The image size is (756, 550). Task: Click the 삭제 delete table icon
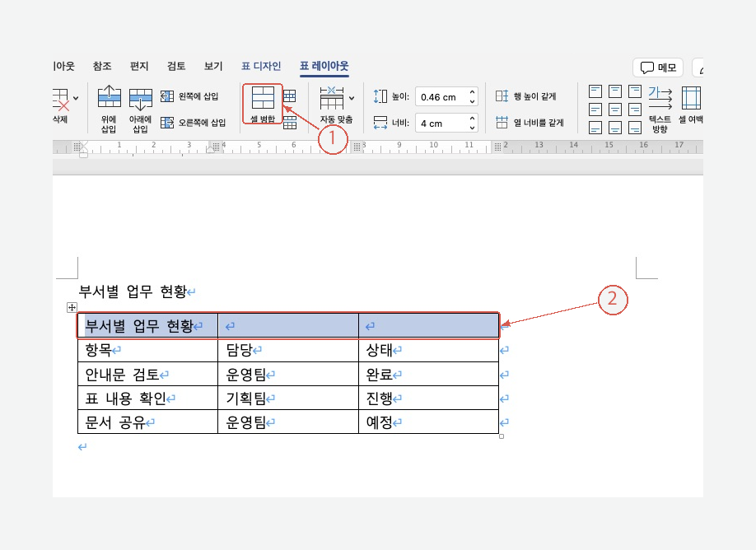[x=61, y=100]
